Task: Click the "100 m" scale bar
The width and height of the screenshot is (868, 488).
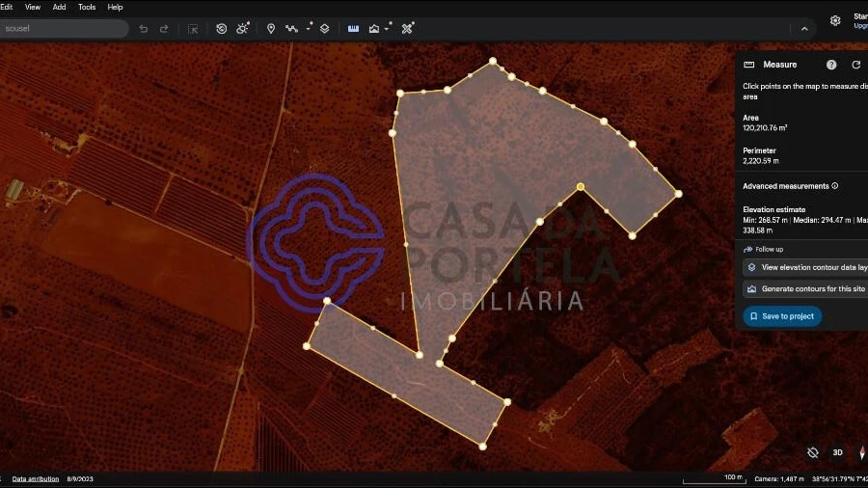Action: click(x=715, y=478)
